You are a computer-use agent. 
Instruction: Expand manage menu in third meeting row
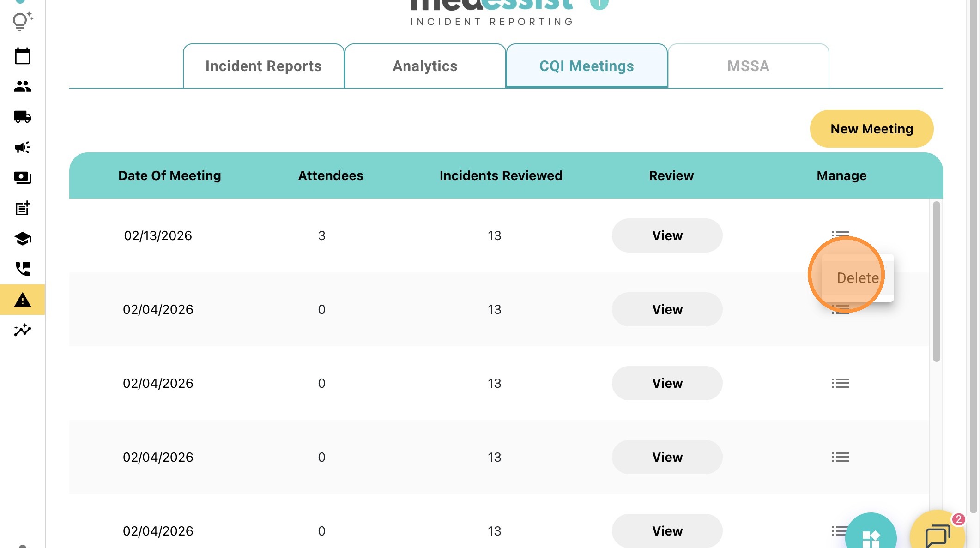(840, 383)
